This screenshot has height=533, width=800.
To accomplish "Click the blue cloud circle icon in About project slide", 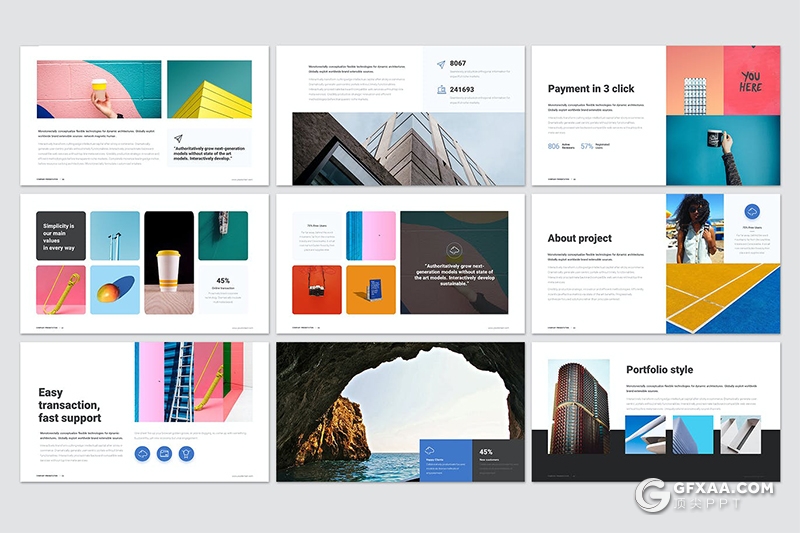I will tap(752, 212).
